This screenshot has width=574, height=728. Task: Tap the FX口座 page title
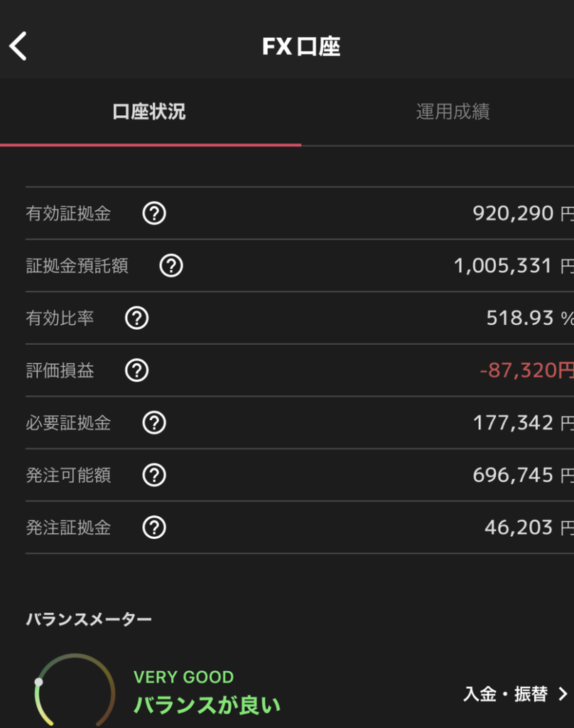click(301, 47)
